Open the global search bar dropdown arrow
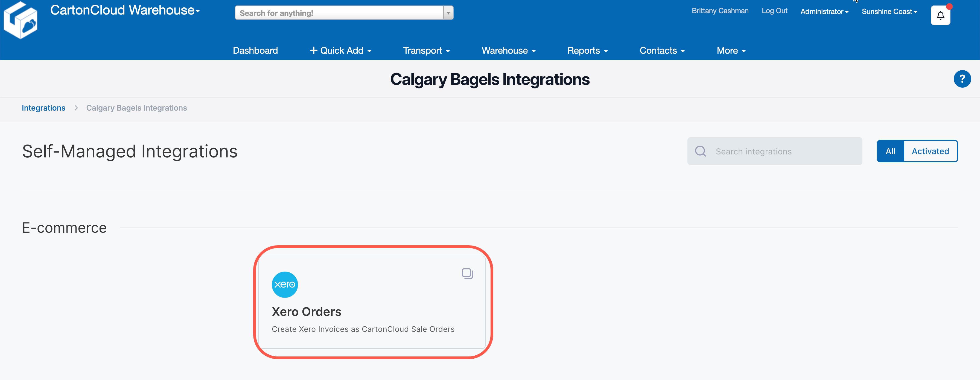Viewport: 980px width, 380px height. coord(448,13)
